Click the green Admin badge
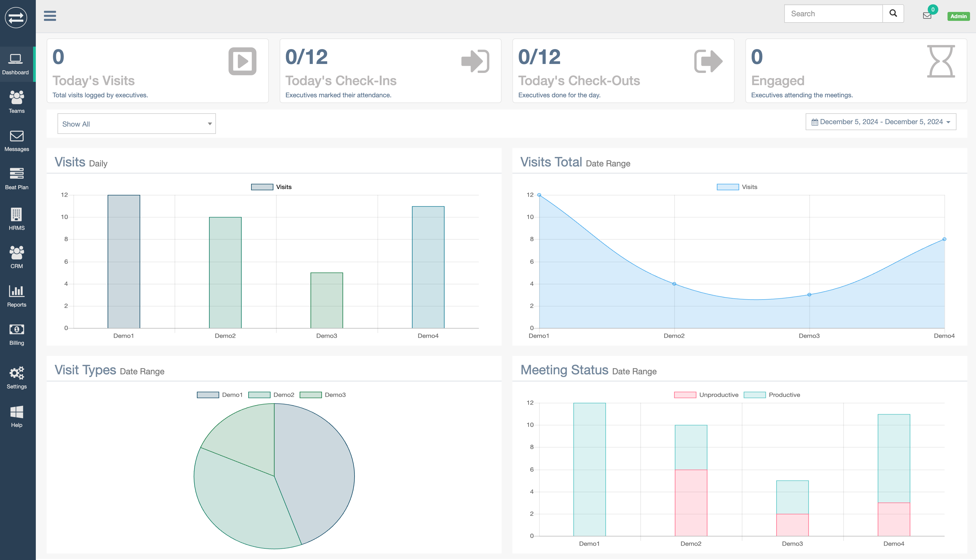 958,16
